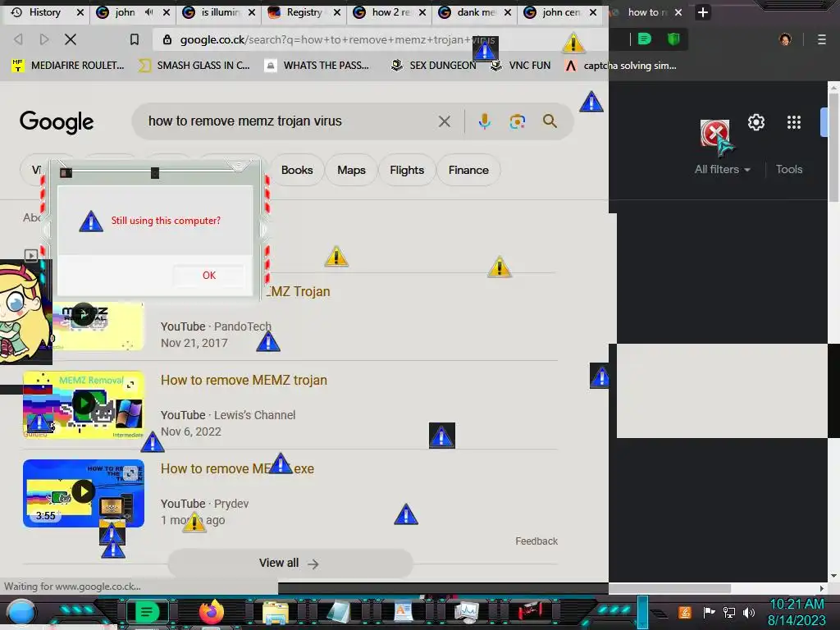Image resolution: width=840 pixels, height=630 pixels.
Task: Expand the All filters dropdown
Action: (722, 169)
